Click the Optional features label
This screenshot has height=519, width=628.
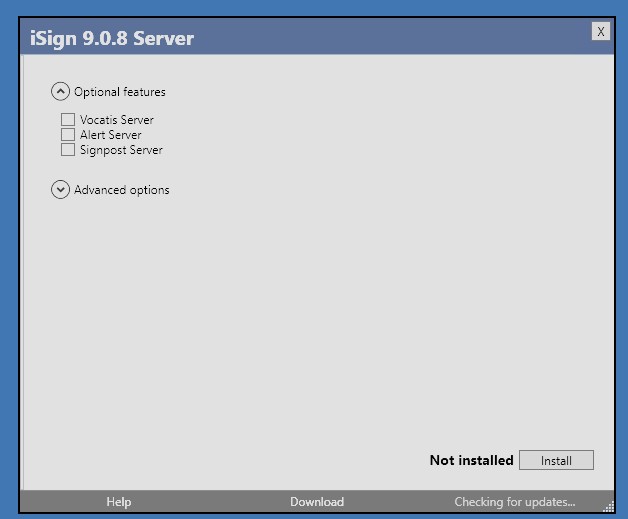[x=120, y=92]
